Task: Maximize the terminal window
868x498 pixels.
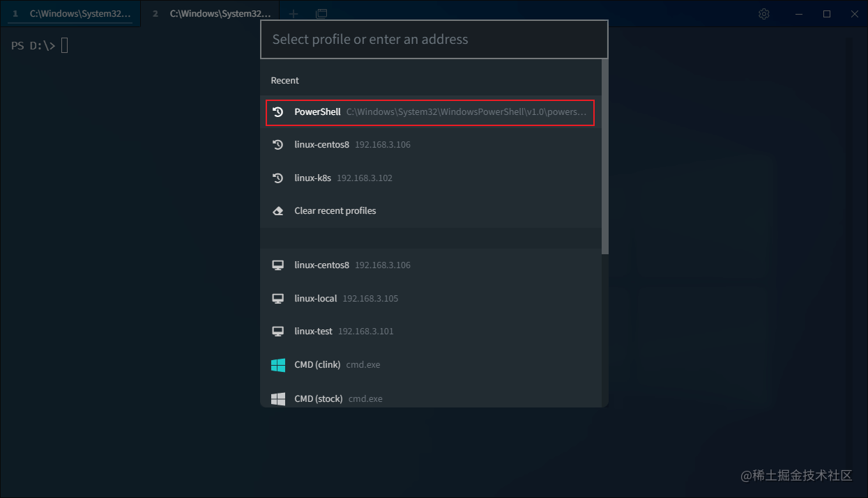Action: click(827, 14)
